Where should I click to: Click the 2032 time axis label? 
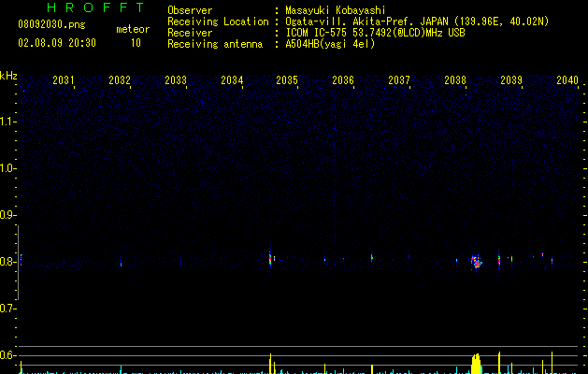[120, 80]
